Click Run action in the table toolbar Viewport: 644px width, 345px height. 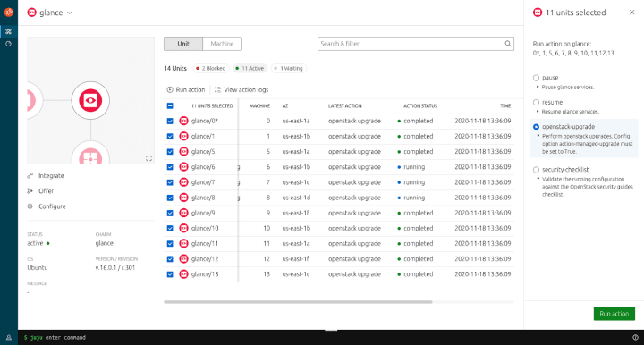tap(186, 89)
